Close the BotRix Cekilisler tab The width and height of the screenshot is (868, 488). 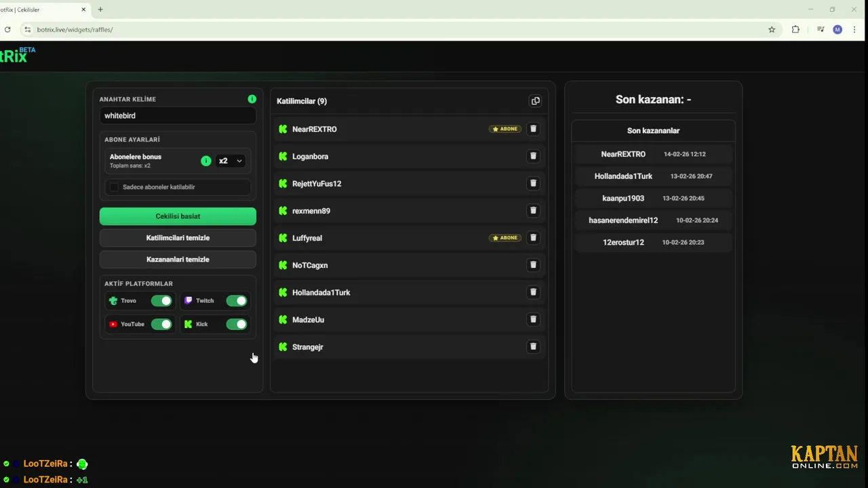(x=84, y=9)
